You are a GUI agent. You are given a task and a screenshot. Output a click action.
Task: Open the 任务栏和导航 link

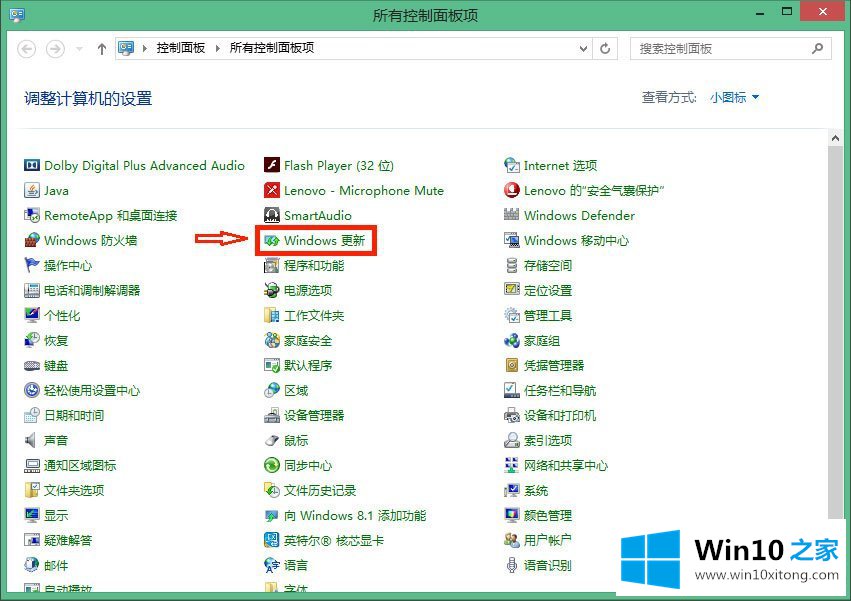[x=560, y=390]
